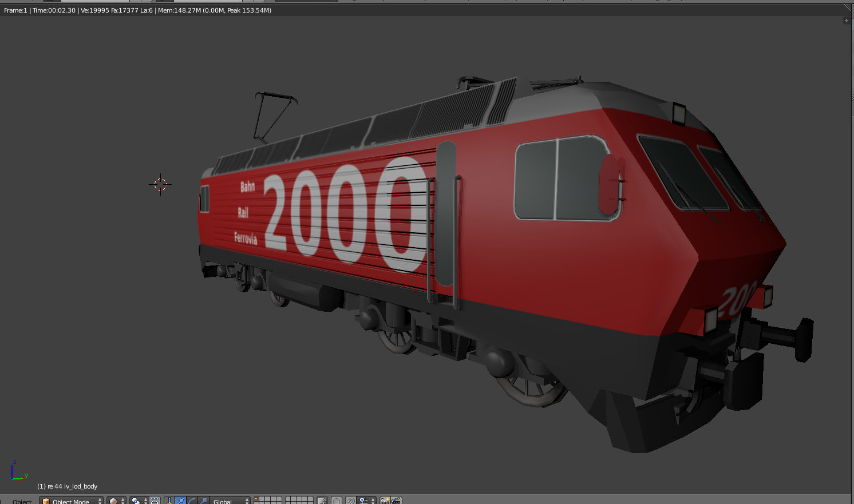Click the OpenGL render animation clapper icon
Image resolution: width=854 pixels, height=504 pixels.
pos(396,501)
